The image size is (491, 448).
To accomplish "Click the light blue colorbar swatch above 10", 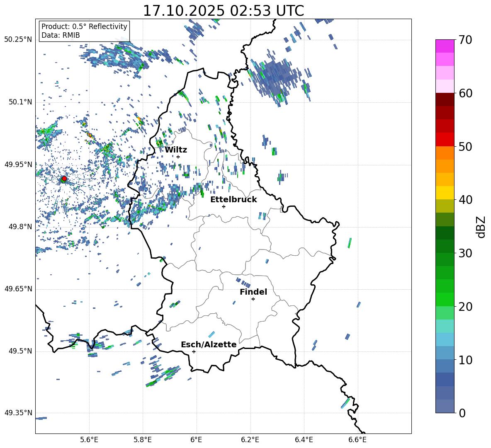I will tap(445, 353).
